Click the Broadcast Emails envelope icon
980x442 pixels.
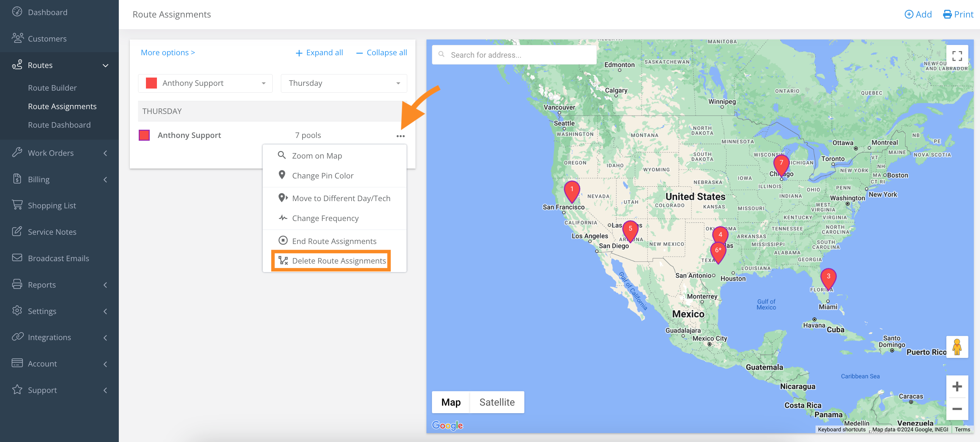[17, 258]
